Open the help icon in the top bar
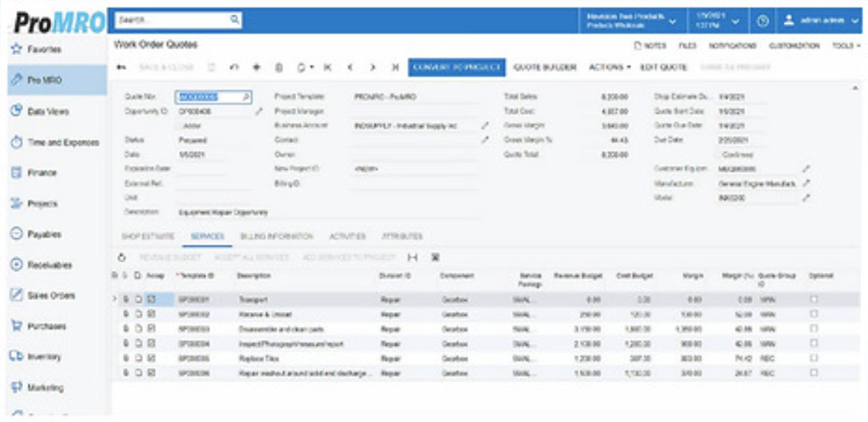Viewport: 868px width, 422px height. point(762,21)
